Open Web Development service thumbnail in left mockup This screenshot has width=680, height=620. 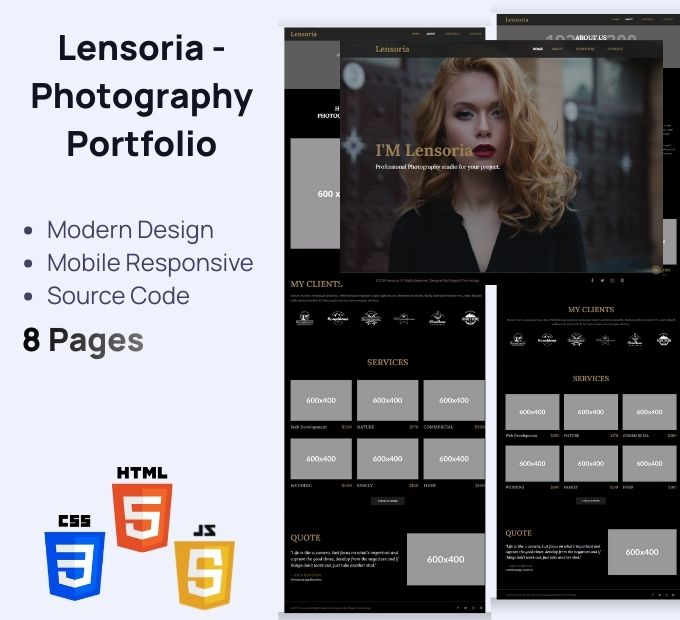point(321,400)
